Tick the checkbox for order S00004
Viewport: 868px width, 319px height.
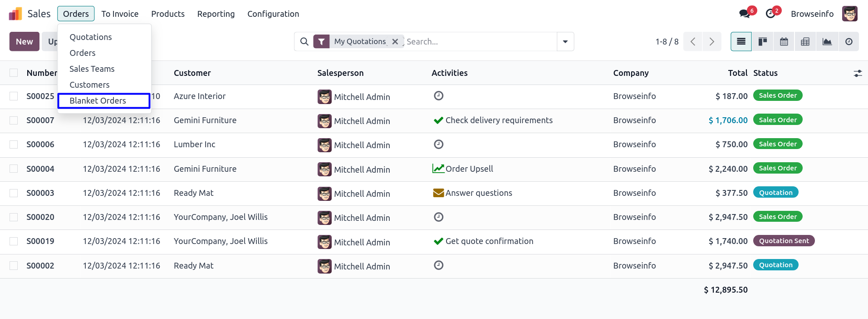point(14,169)
